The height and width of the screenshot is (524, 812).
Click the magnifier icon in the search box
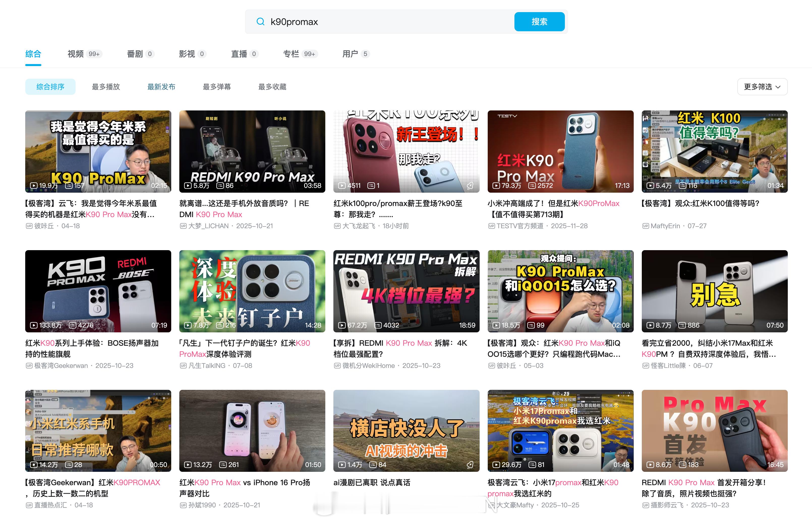[260, 22]
